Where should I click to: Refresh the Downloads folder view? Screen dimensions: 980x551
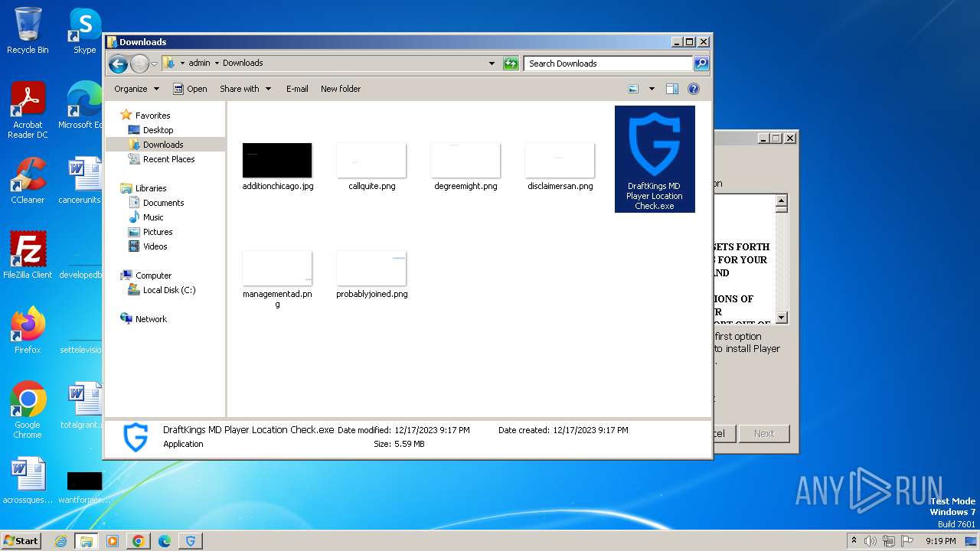click(x=511, y=64)
